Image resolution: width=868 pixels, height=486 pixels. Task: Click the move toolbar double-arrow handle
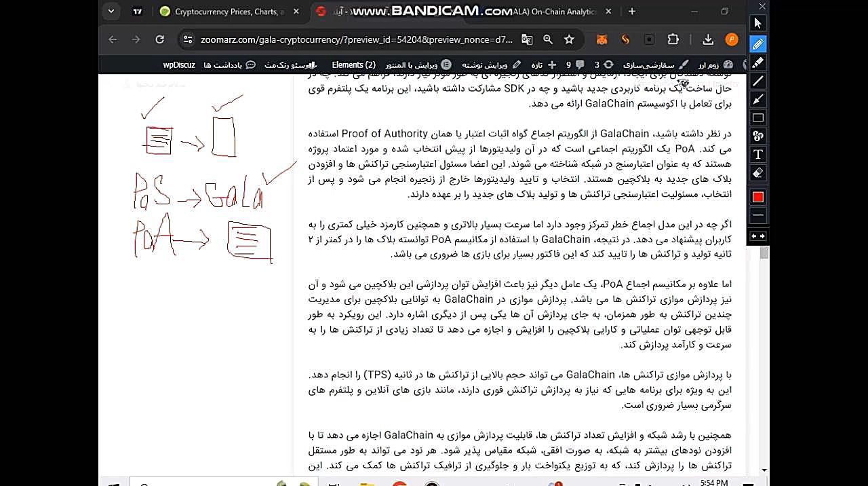pyautogui.click(x=758, y=236)
